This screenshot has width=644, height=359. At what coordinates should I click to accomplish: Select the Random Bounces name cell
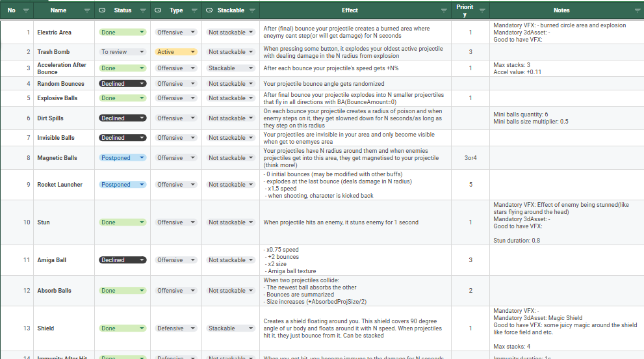tap(64, 83)
